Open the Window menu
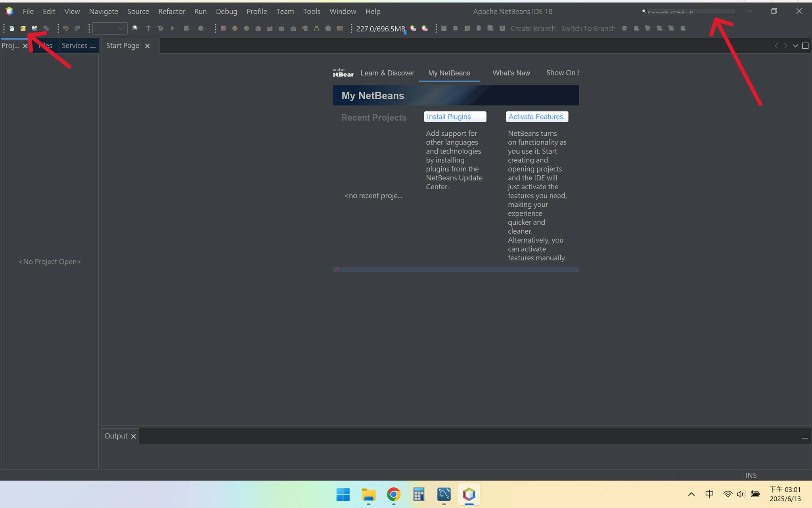This screenshot has height=508, width=812. pos(343,12)
